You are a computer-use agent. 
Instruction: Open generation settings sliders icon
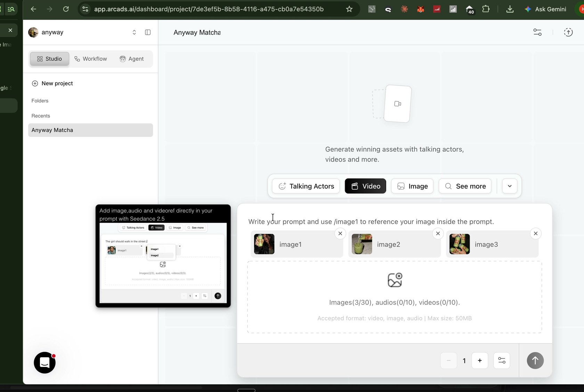click(502, 361)
